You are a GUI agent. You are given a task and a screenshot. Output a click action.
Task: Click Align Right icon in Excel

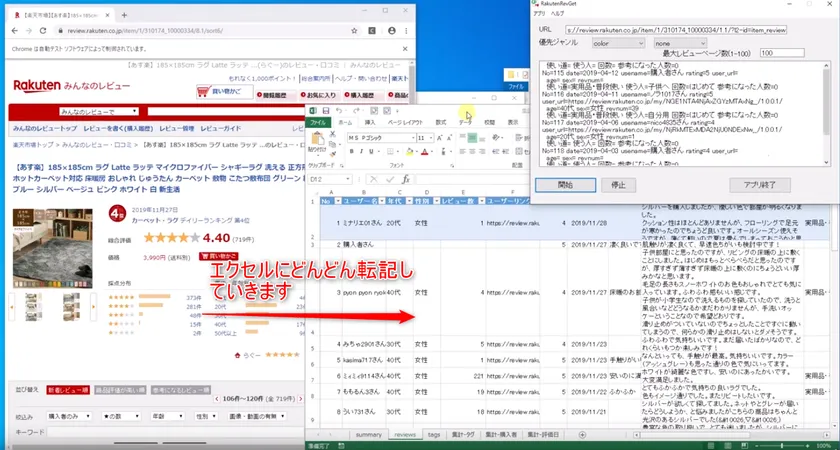click(x=482, y=152)
